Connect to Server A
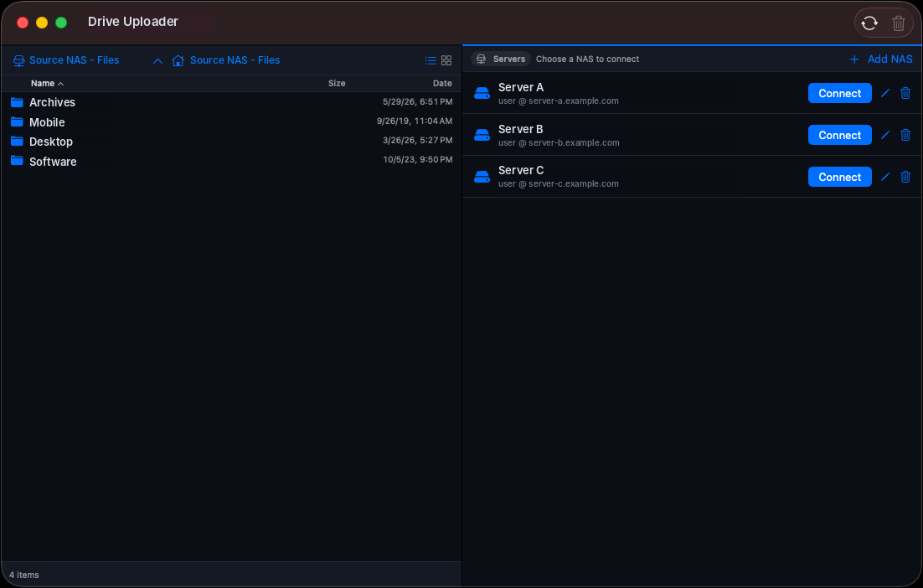 [x=839, y=93]
